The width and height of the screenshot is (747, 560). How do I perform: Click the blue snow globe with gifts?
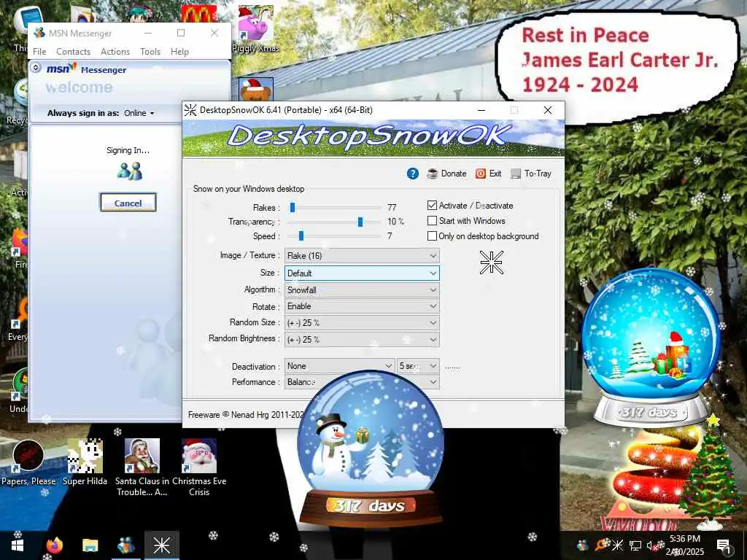651,348
